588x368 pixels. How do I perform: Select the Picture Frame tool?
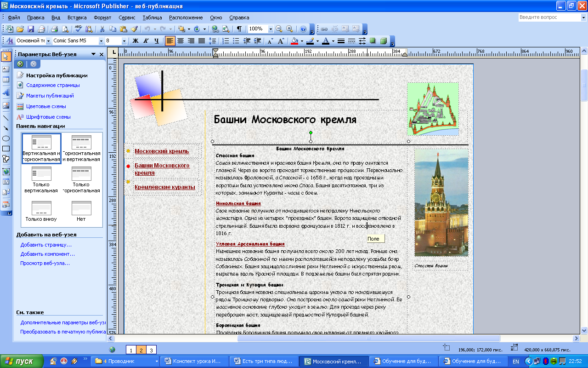tap(6, 105)
